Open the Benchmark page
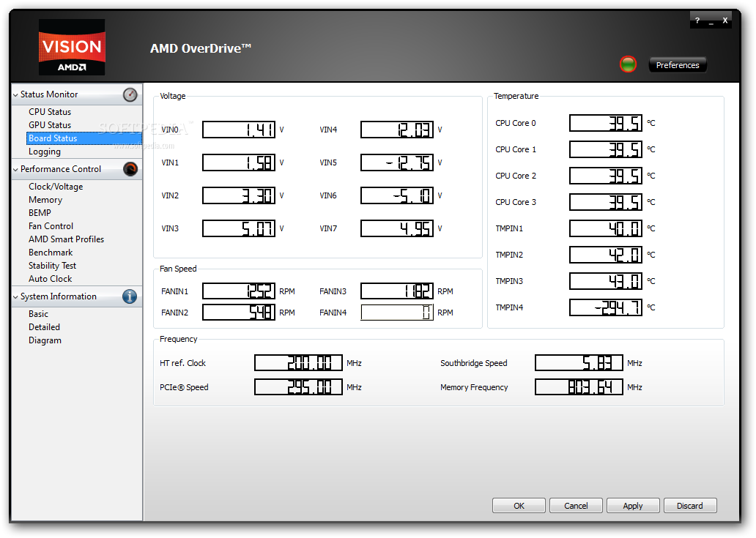756x538 pixels. [x=50, y=253]
